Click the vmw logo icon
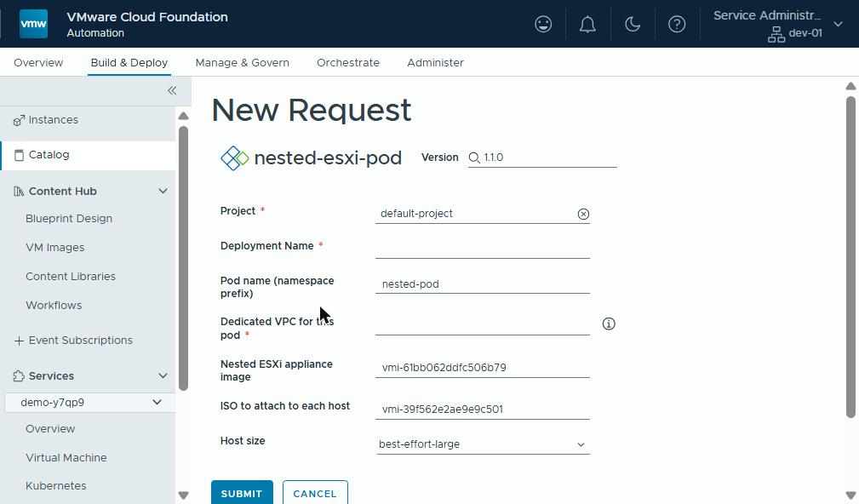This screenshot has width=859, height=504. point(33,24)
